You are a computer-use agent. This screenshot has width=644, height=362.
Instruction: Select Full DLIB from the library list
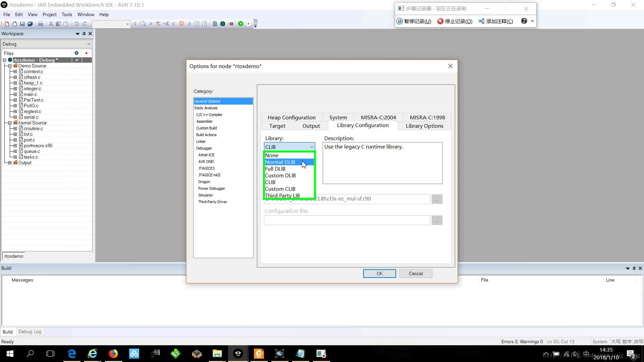coord(289,169)
